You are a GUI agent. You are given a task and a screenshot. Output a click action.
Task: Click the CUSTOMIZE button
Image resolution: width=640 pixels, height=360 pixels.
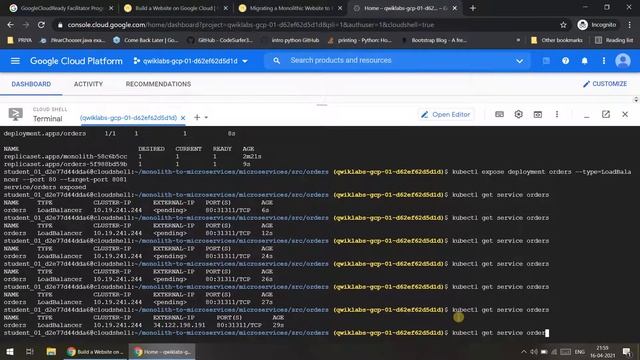coord(604,84)
